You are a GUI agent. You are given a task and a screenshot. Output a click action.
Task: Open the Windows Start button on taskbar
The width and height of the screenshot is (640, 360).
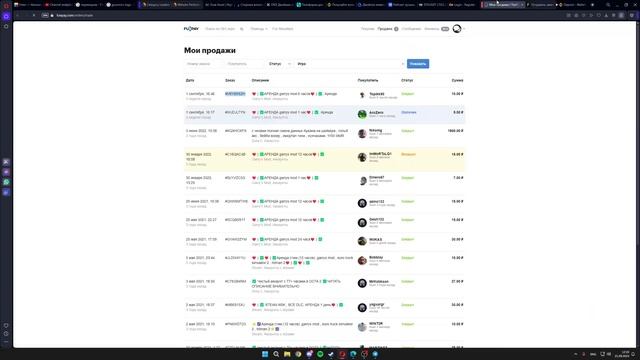(265, 354)
